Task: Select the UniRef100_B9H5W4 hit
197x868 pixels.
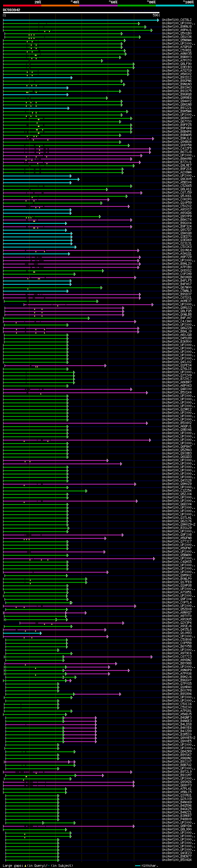Action: [177, 111]
